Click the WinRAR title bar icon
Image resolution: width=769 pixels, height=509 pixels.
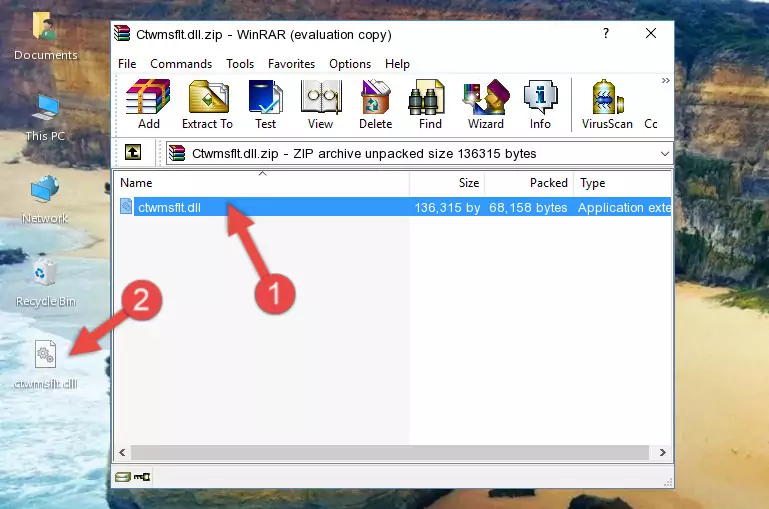click(x=122, y=33)
